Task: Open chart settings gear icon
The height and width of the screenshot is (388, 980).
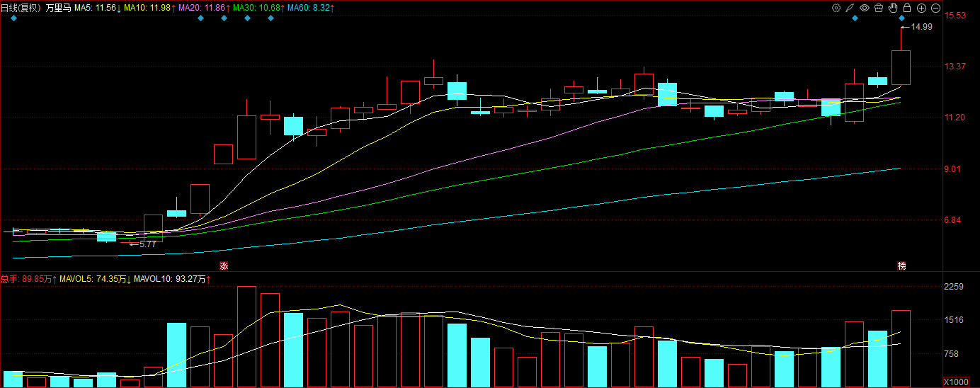Action: 836,8
